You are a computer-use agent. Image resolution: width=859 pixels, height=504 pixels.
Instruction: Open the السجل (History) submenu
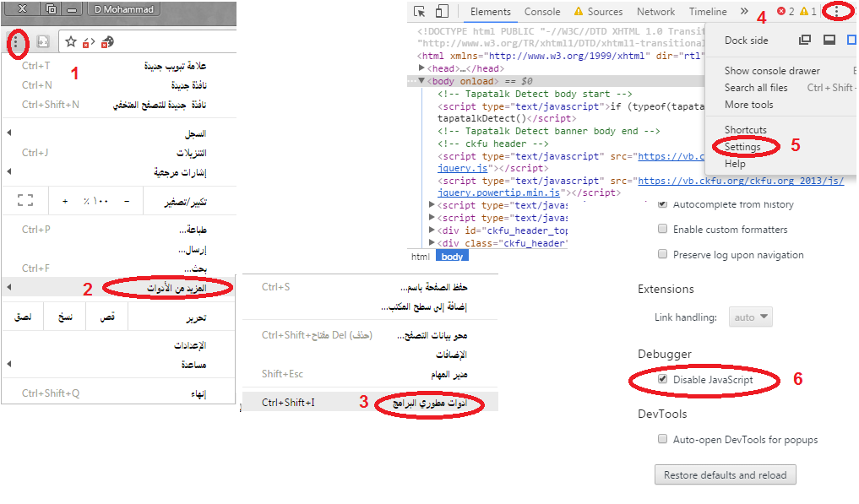pyautogui.click(x=119, y=133)
